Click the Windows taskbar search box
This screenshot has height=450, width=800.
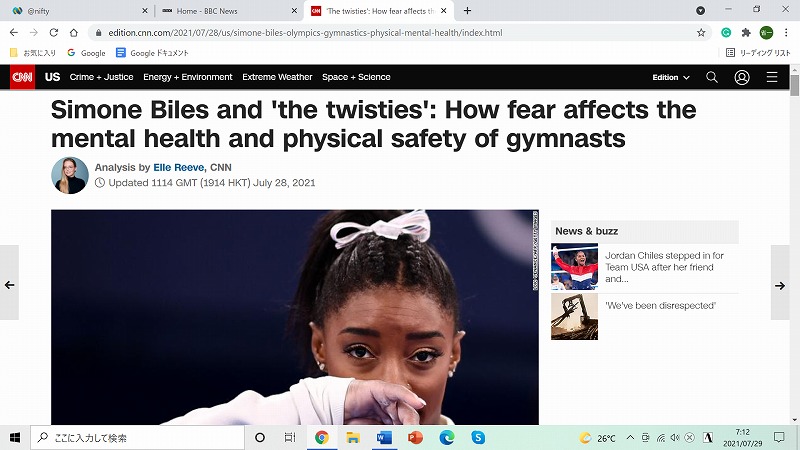click(138, 437)
